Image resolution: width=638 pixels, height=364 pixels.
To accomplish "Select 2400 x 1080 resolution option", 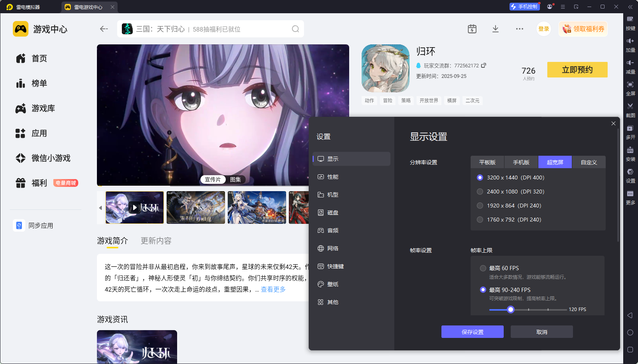I will point(480,192).
